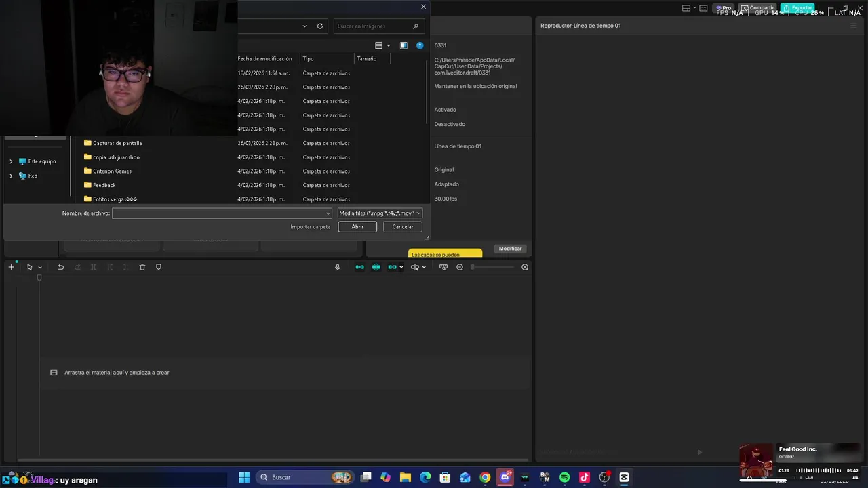The image size is (868, 488).
Task: Open Discord from the taskbar
Action: pos(505,477)
